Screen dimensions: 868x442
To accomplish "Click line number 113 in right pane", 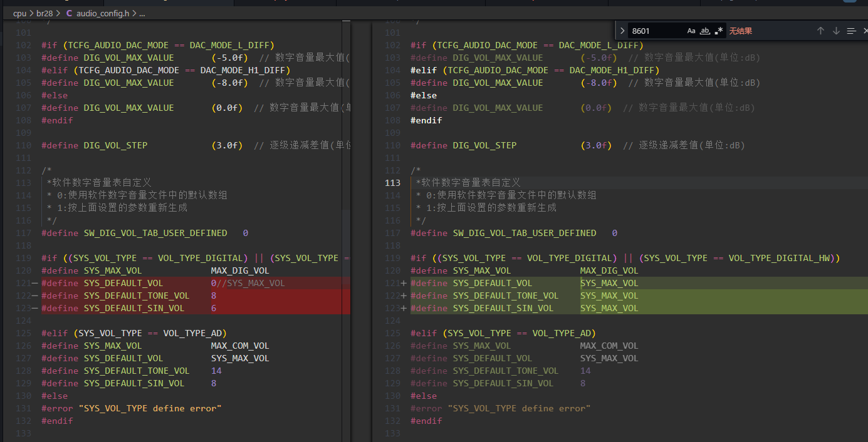I will (x=393, y=183).
